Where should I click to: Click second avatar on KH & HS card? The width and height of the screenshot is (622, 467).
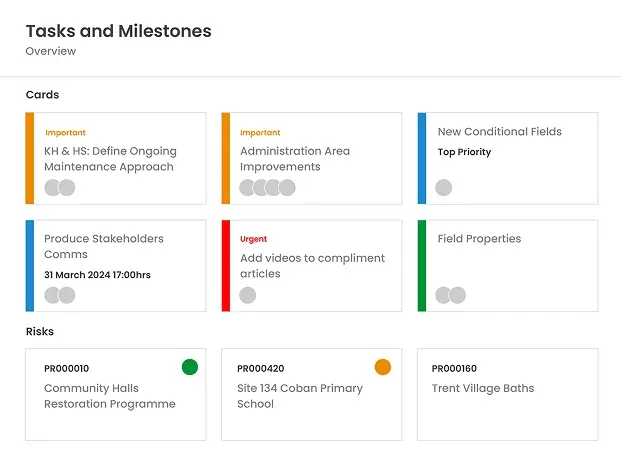(67, 187)
